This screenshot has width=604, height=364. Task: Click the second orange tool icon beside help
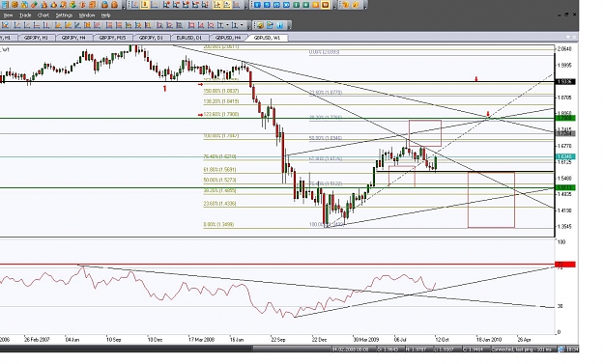pos(356,5)
